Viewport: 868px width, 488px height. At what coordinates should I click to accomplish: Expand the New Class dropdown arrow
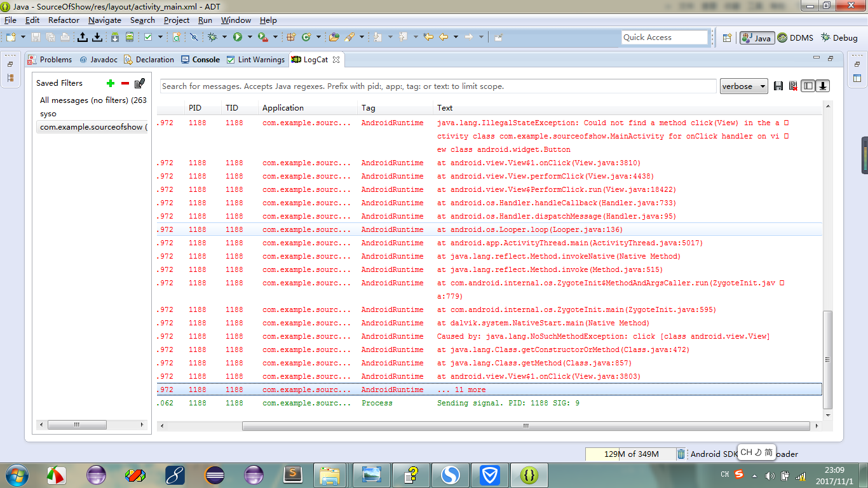coord(318,37)
